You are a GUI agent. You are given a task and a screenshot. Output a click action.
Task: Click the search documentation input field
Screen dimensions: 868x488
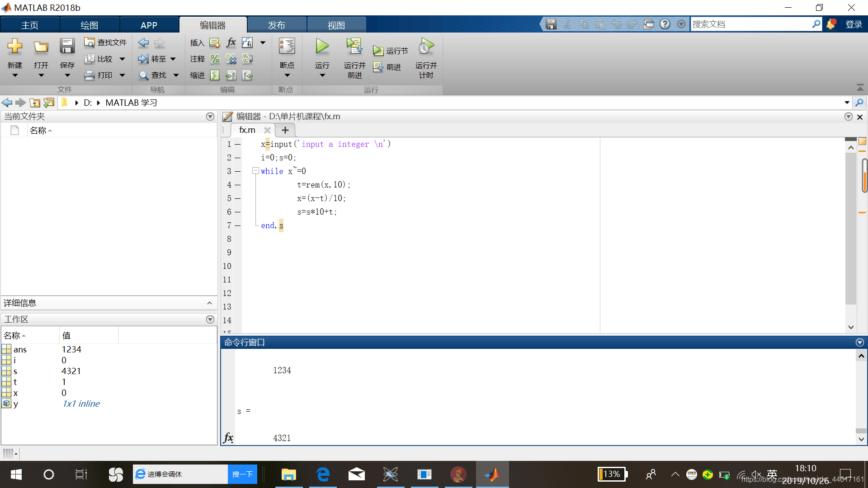pos(750,24)
